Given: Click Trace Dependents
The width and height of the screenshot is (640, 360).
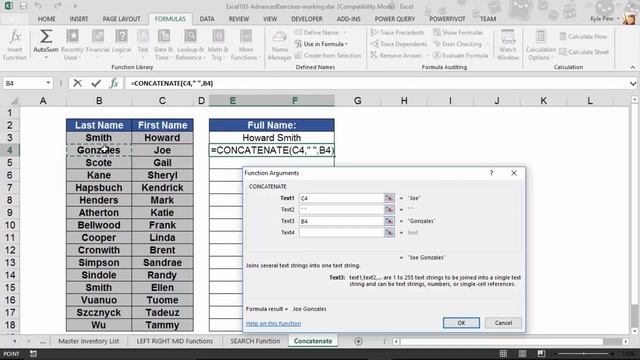Looking at the screenshot, I should point(398,44).
